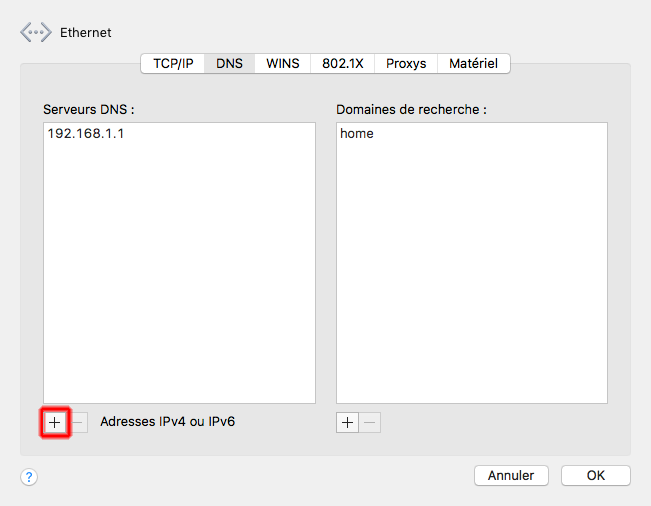
Task: Click the "Adresses IPv4 ou IPv6" label
Action: click(x=167, y=422)
